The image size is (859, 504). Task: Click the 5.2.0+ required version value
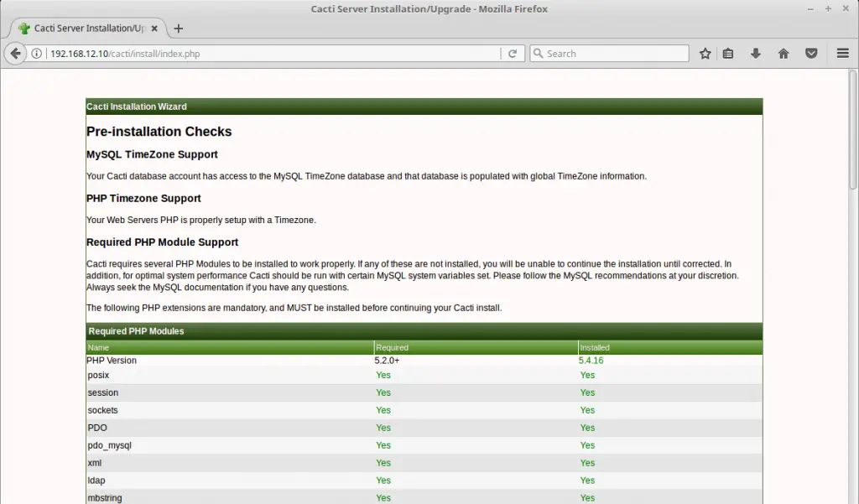(387, 361)
